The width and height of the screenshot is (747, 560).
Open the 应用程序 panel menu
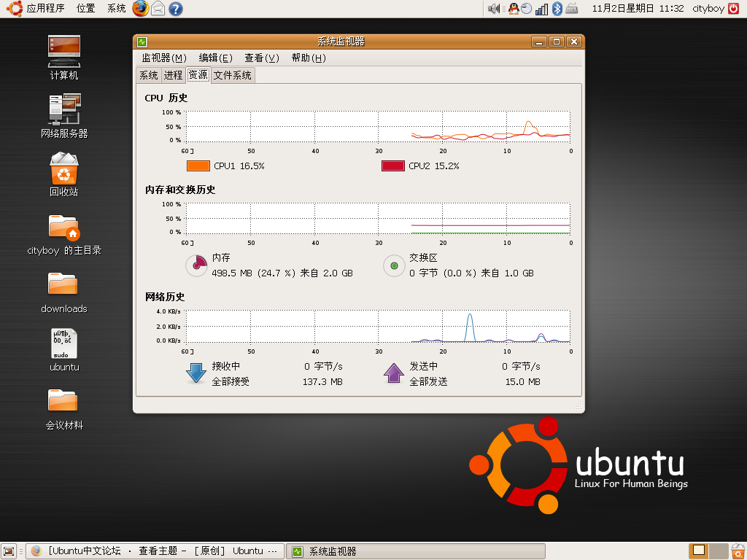(x=45, y=9)
